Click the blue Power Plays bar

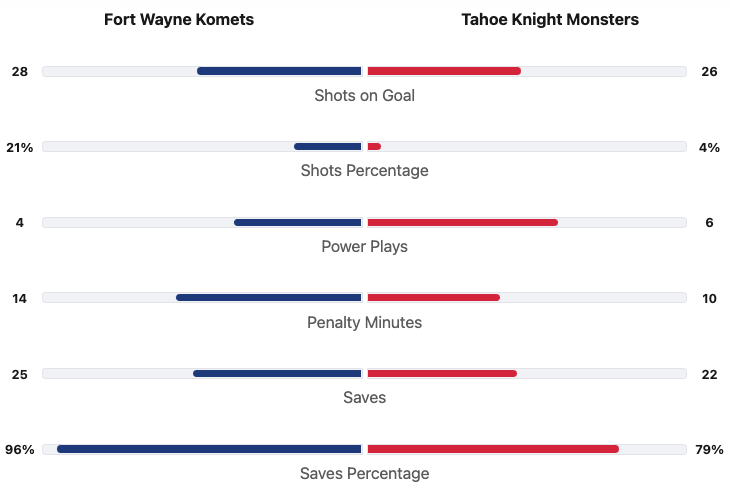tap(297, 222)
